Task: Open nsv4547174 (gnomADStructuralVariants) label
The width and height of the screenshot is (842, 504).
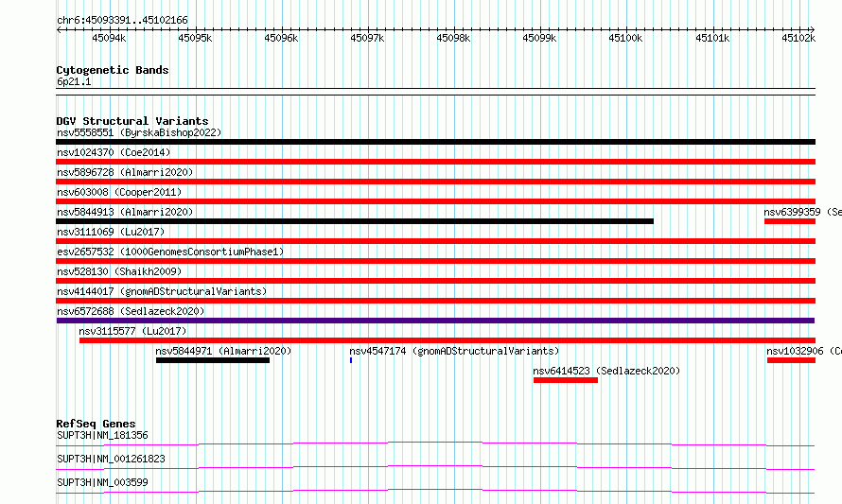Action: tap(454, 351)
